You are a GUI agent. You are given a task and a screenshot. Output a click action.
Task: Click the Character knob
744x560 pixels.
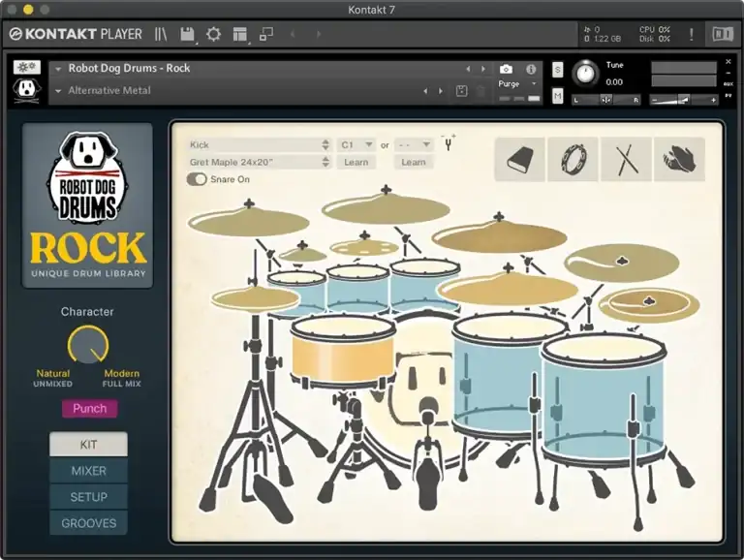tap(88, 345)
